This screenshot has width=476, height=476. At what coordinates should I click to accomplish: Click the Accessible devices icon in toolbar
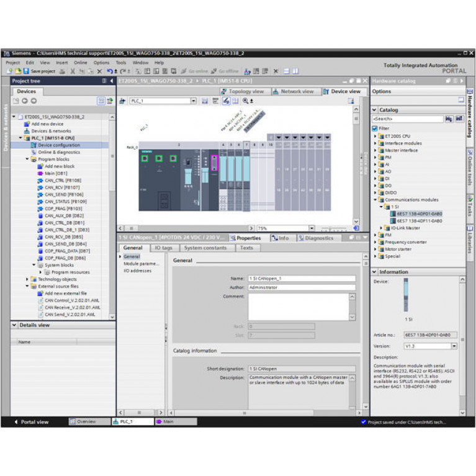point(248,71)
